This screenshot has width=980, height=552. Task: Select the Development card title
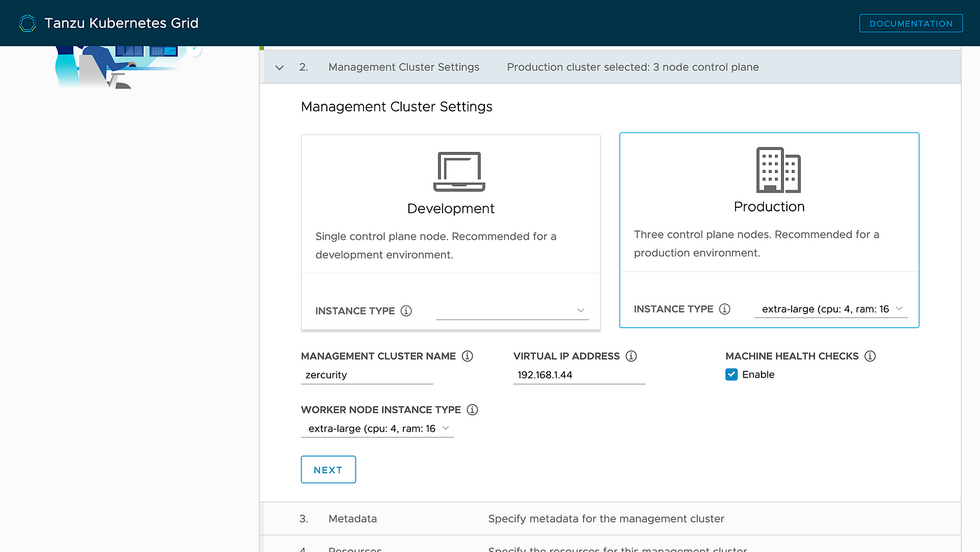(451, 209)
